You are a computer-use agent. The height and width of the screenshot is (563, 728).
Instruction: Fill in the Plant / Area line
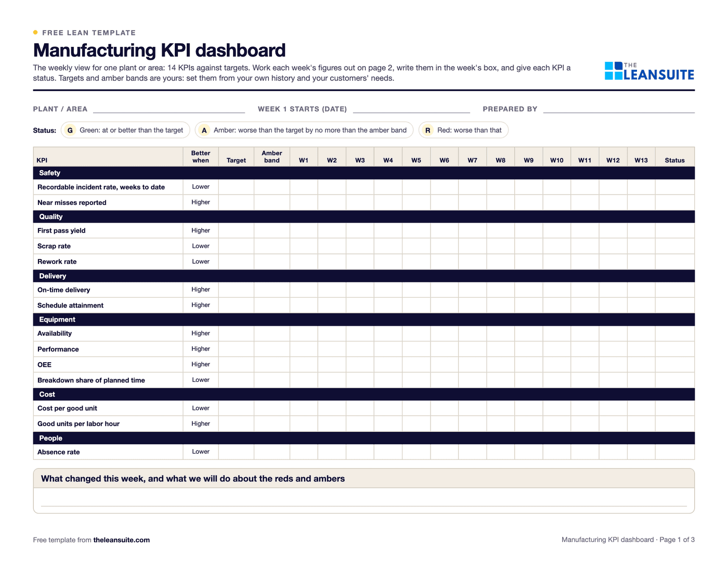click(x=169, y=109)
